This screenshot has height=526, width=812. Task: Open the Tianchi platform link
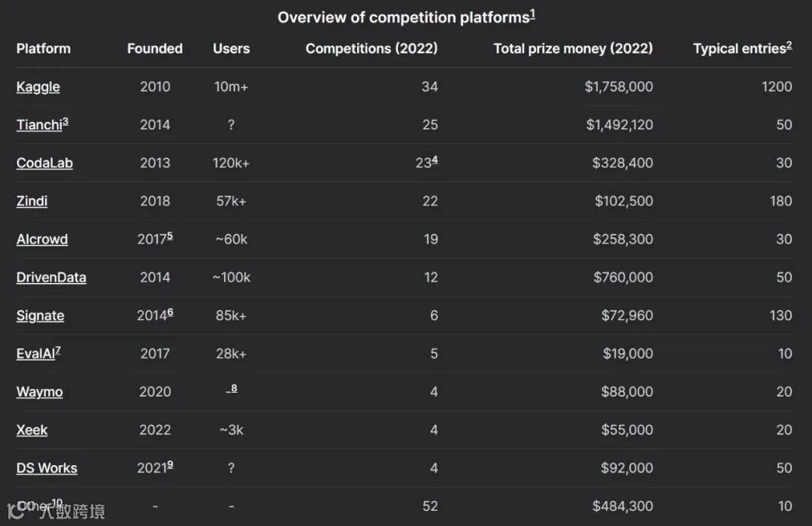[38, 125]
